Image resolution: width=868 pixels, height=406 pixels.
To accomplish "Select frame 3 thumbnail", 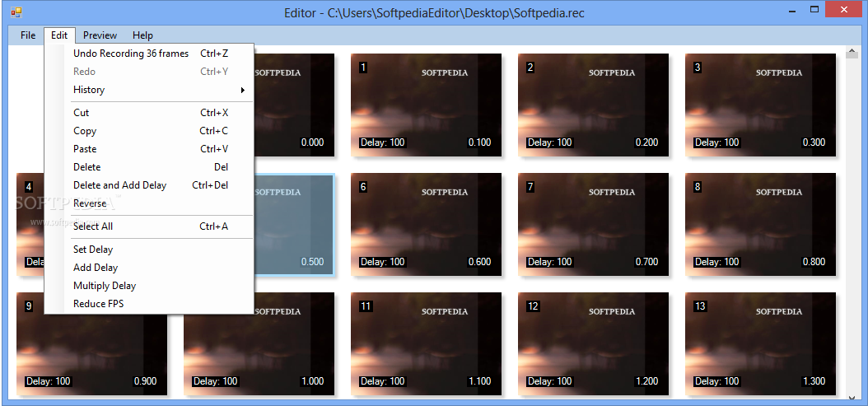I will (x=761, y=105).
